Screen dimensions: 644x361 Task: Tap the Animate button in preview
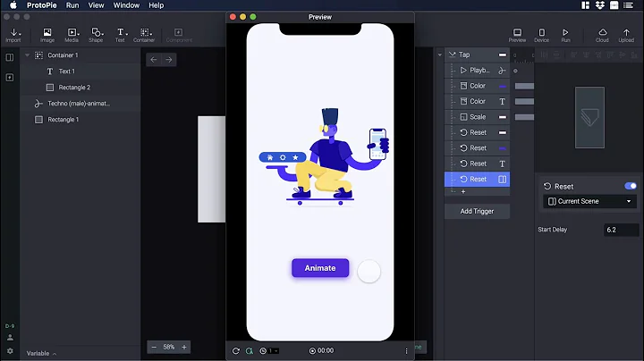tap(320, 268)
